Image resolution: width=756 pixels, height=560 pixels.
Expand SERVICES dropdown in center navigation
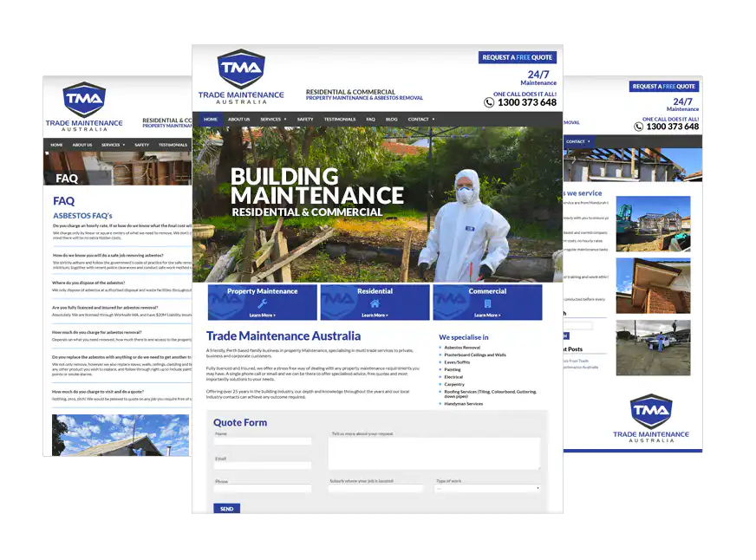tap(273, 119)
